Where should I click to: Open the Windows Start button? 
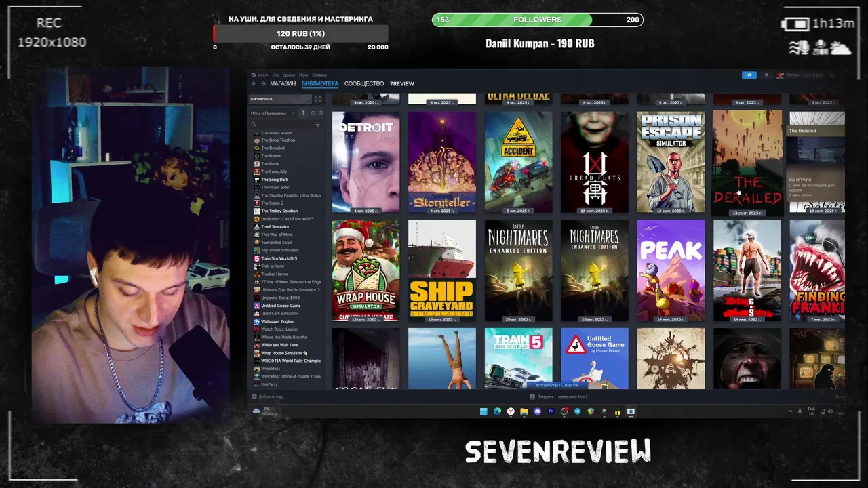[x=484, y=411]
